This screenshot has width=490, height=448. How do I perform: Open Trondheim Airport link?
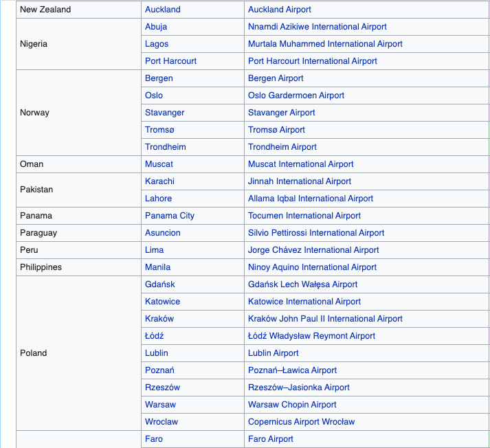click(282, 147)
